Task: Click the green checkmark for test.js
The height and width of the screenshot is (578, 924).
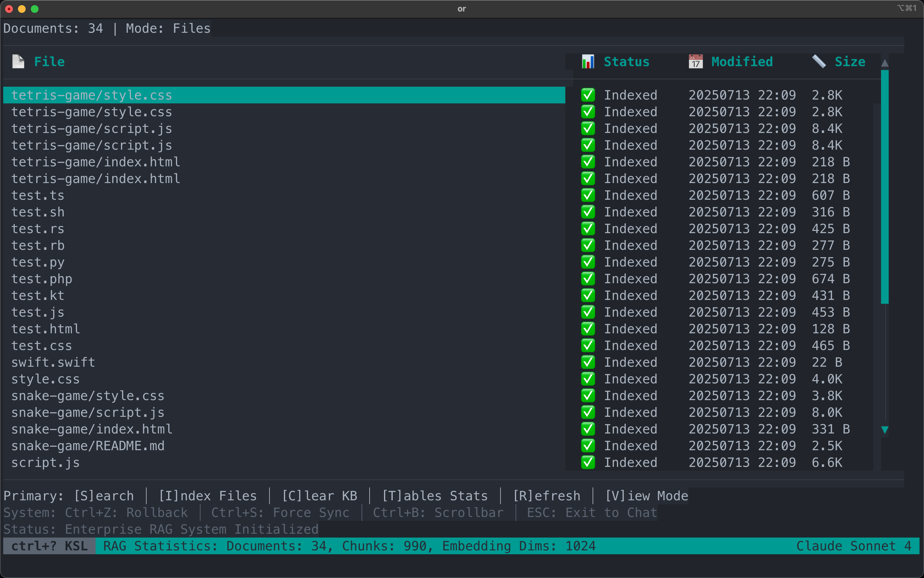Action: click(x=588, y=312)
